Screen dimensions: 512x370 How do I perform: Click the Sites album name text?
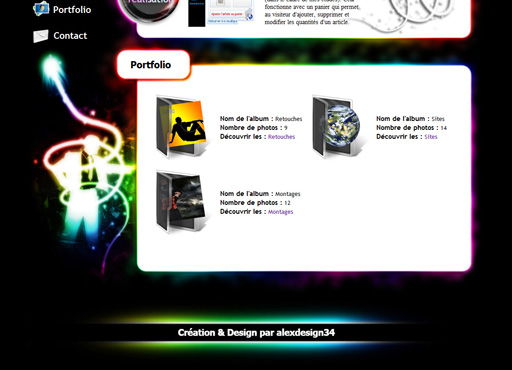438,119
